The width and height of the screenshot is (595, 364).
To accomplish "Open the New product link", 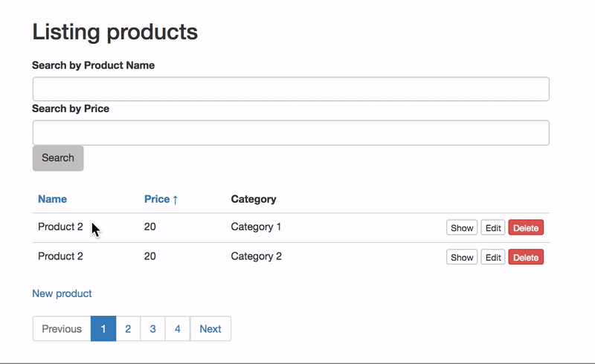I will pyautogui.click(x=62, y=293).
